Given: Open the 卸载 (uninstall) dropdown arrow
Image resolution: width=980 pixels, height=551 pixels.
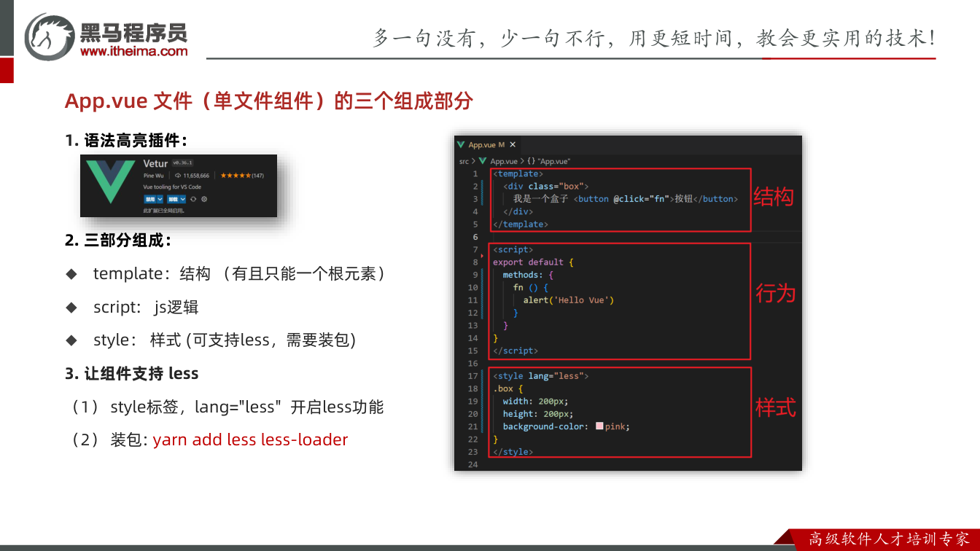Looking at the screenshot, I should click(x=182, y=199).
